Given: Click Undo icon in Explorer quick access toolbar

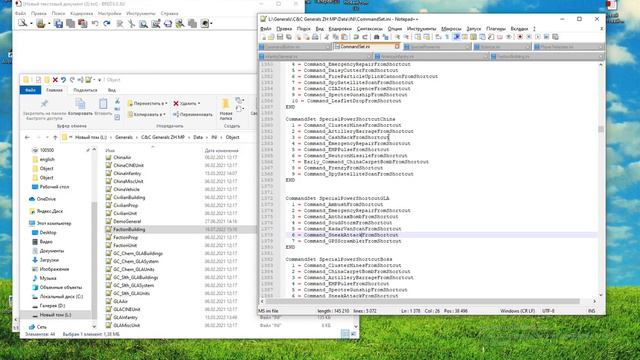Looking at the screenshot, I should 63,80.
